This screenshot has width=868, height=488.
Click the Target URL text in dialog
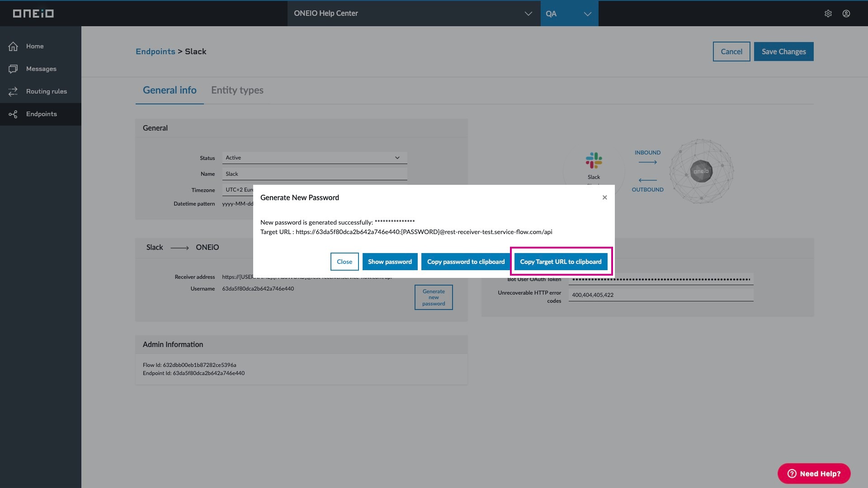[x=406, y=232]
